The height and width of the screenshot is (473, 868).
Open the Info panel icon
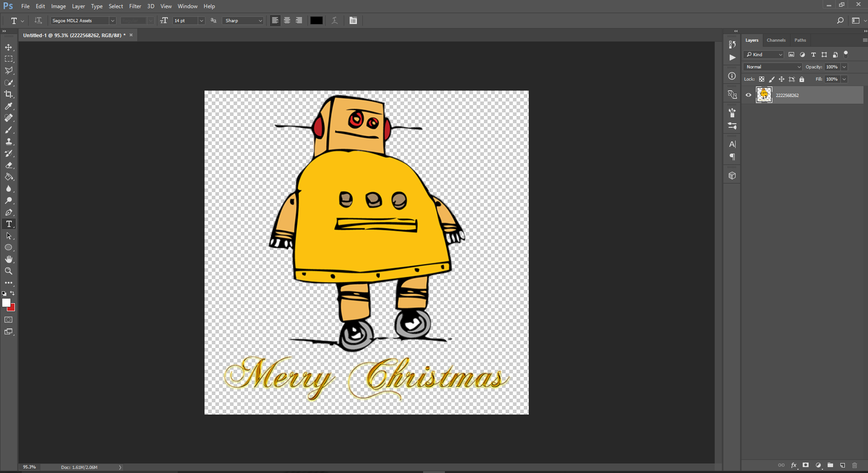(732, 76)
